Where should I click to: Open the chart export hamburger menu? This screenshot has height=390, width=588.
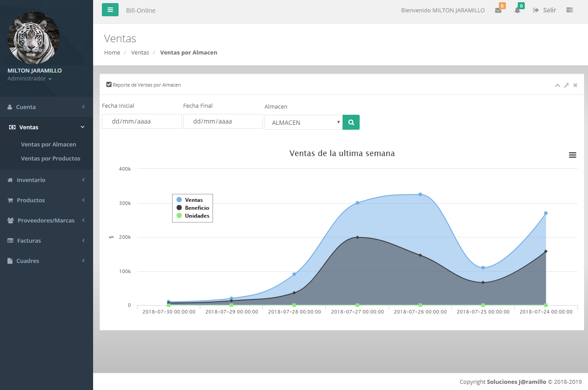(572, 155)
